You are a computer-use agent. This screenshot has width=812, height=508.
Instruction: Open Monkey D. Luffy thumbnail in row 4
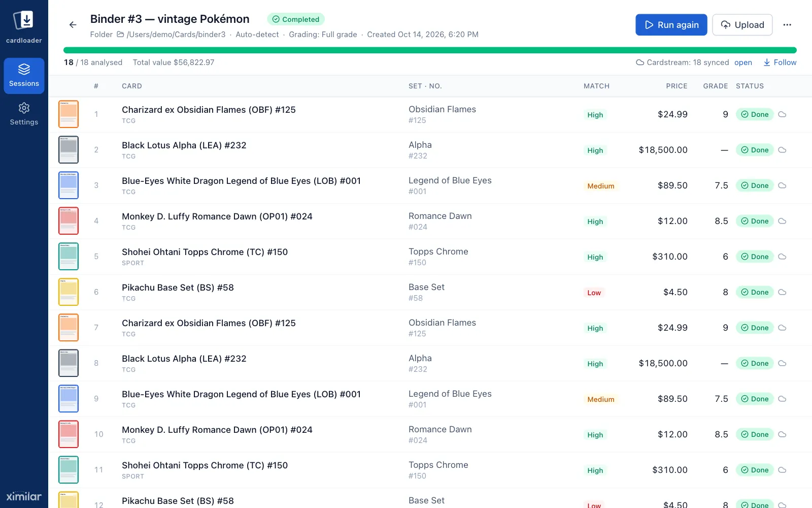coord(69,221)
